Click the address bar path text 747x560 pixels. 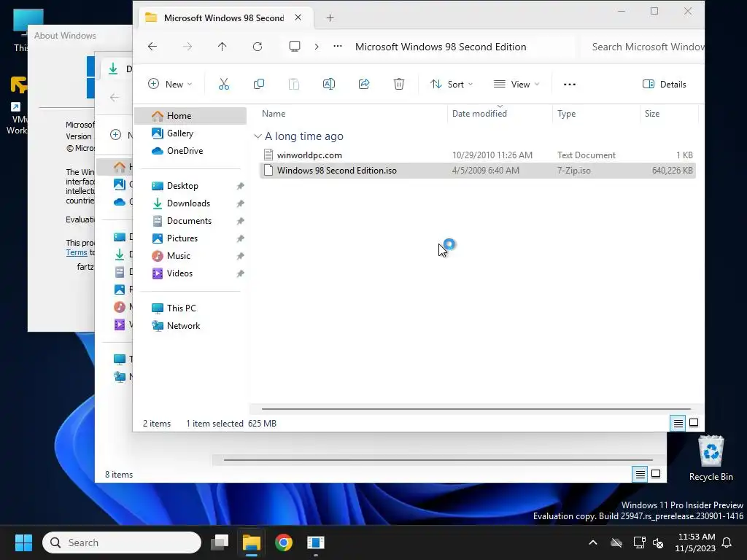441,47
